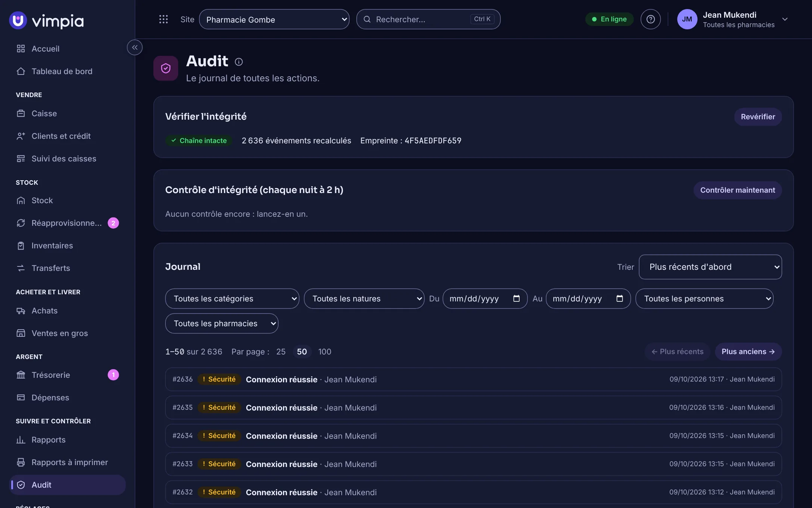Click the Accueil grid icon in sidebar
812x508 pixels.
(x=21, y=49)
